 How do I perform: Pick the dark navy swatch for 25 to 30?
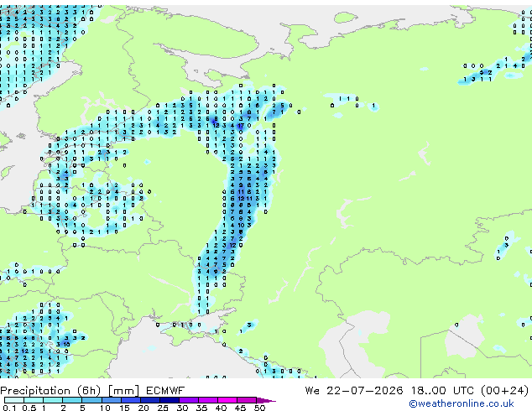click(169, 400)
